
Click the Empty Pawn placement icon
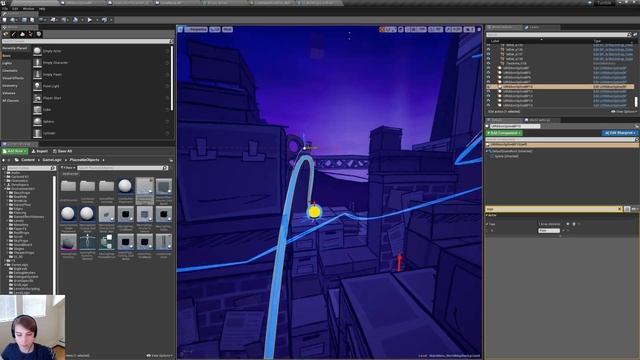click(37, 75)
